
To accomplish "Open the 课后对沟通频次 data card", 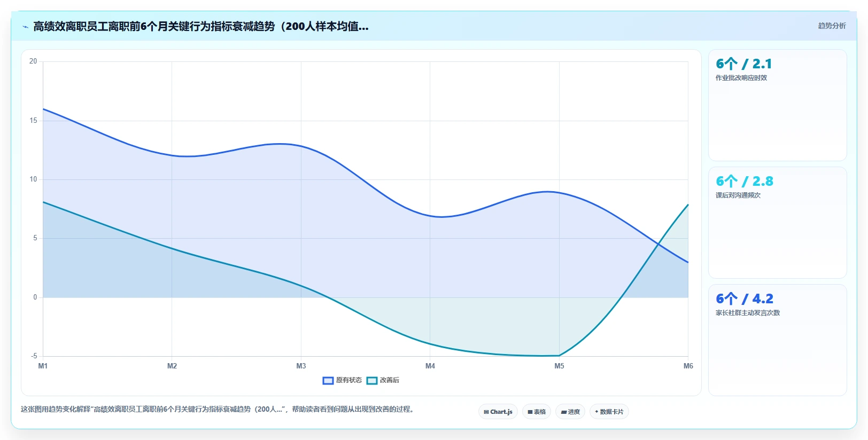I will click(778, 223).
